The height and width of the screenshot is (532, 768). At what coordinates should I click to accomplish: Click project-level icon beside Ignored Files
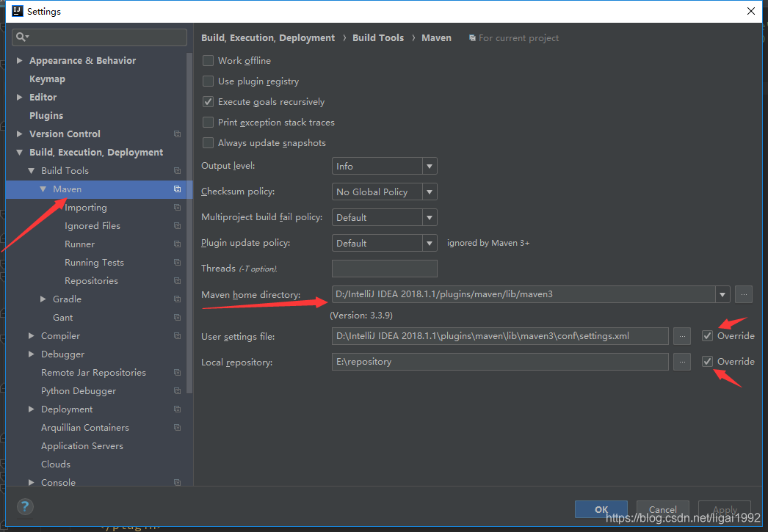point(177,225)
